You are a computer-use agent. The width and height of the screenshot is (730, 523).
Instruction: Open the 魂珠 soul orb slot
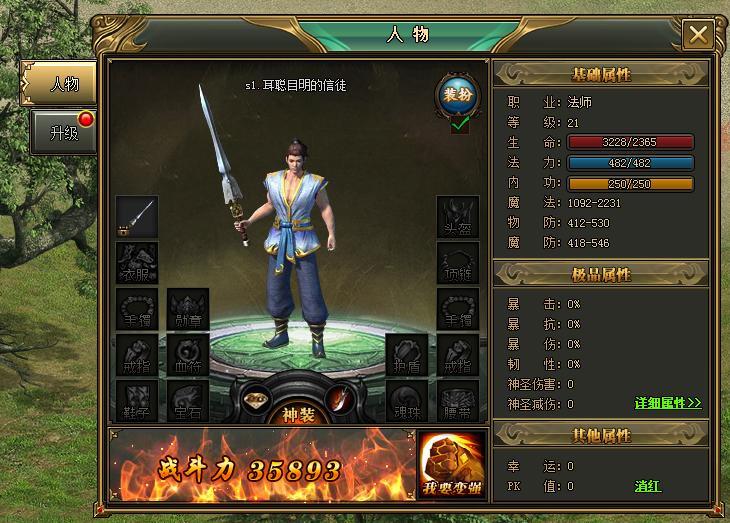click(x=407, y=401)
